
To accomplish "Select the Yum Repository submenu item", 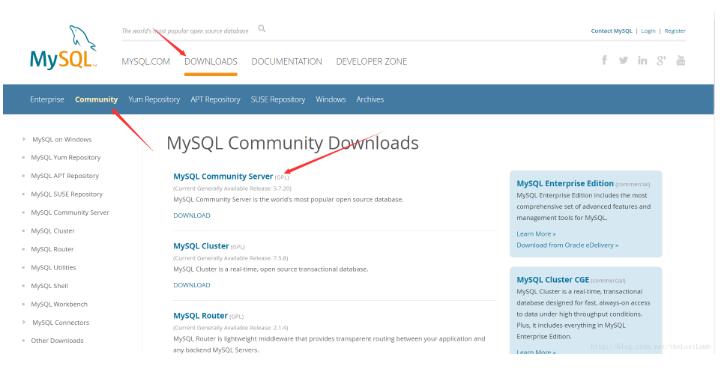I will coord(154,99).
